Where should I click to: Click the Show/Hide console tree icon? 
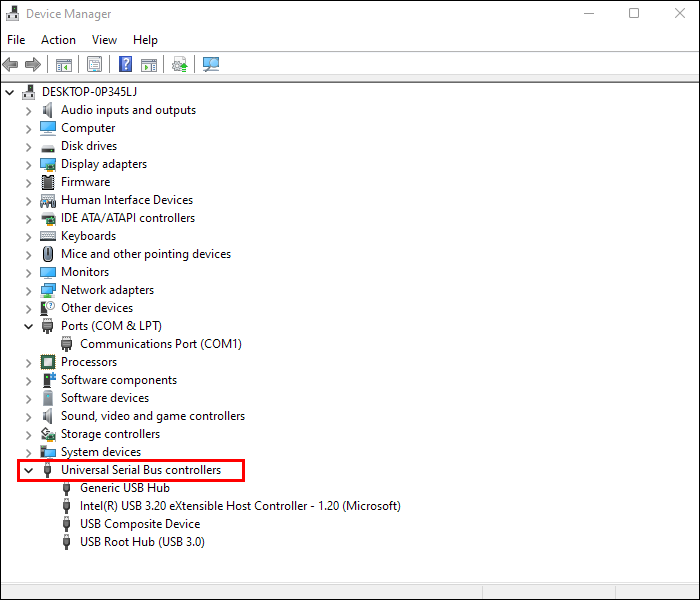[x=63, y=65]
